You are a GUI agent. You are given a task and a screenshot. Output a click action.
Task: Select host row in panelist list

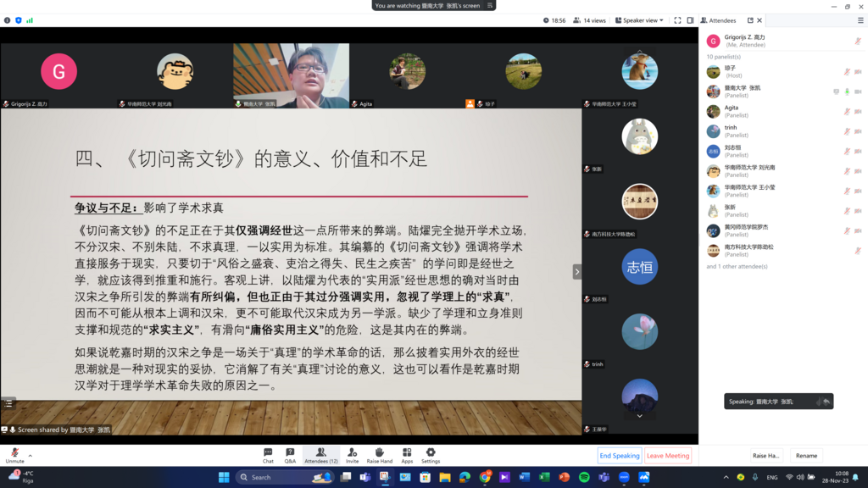[x=783, y=72]
